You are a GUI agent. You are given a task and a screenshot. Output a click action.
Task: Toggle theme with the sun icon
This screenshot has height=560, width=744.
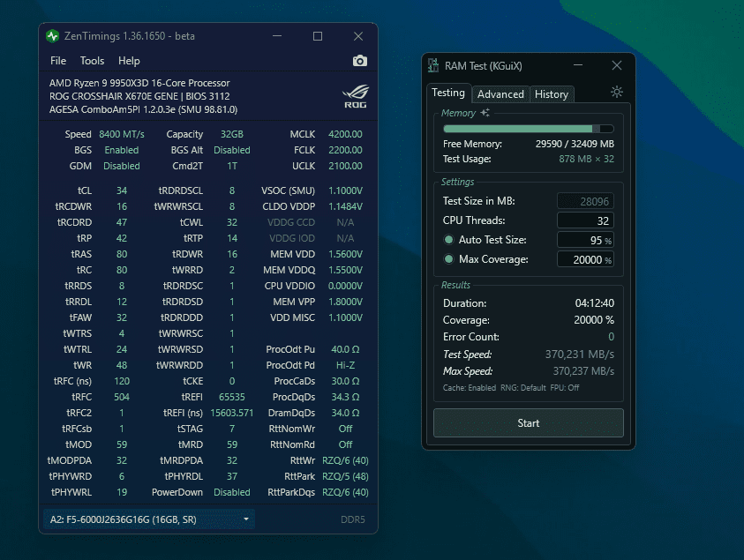click(x=616, y=92)
